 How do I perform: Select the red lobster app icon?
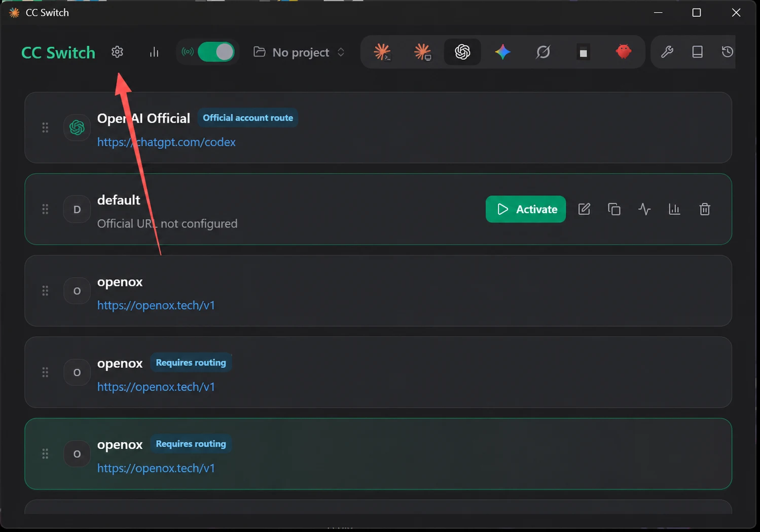click(624, 52)
